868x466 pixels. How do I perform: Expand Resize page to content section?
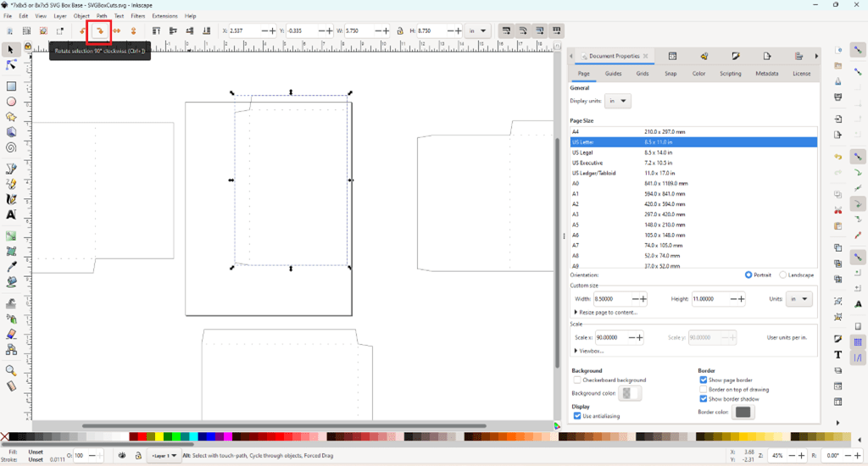605,313
